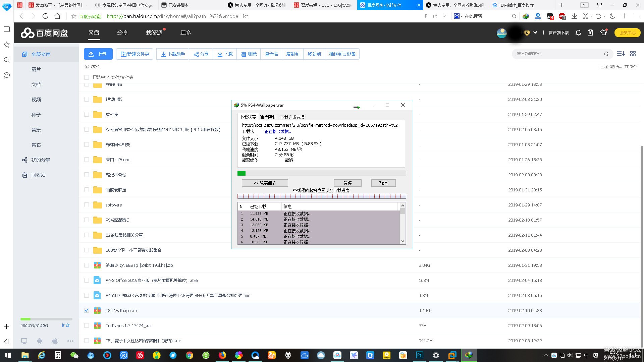
Task: Open the 分享 top navigation menu
Action: [x=122, y=33]
